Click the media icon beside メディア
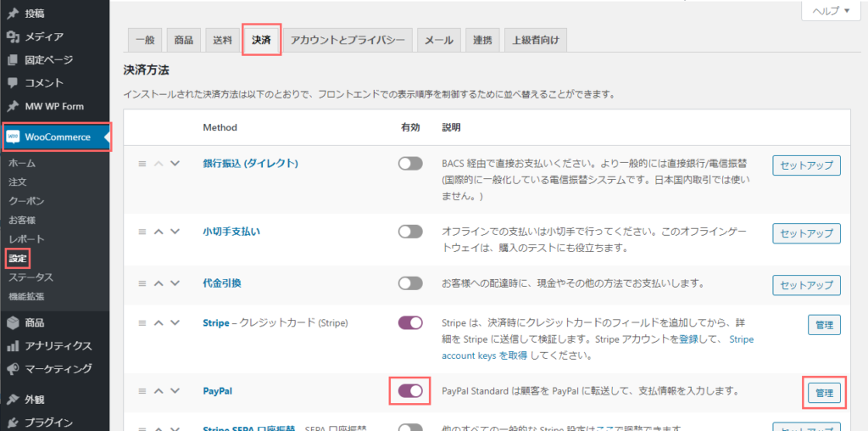The width and height of the screenshot is (868, 431). tap(14, 36)
